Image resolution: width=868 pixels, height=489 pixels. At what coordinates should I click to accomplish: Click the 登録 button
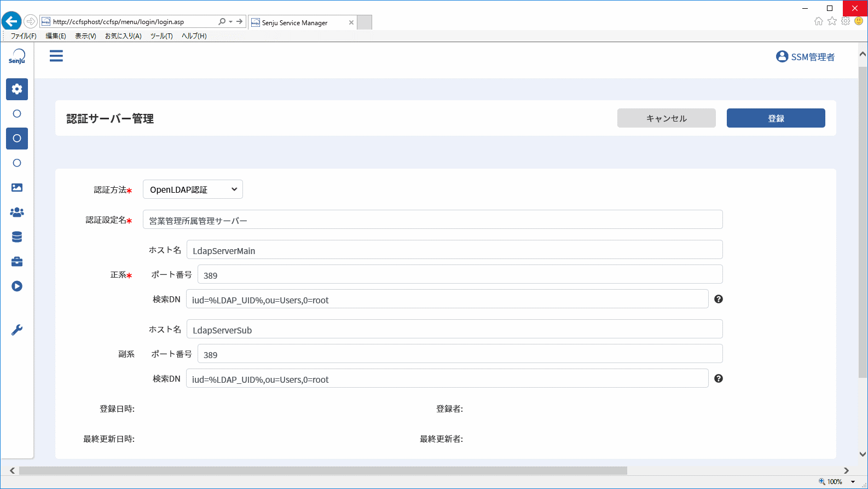776,118
